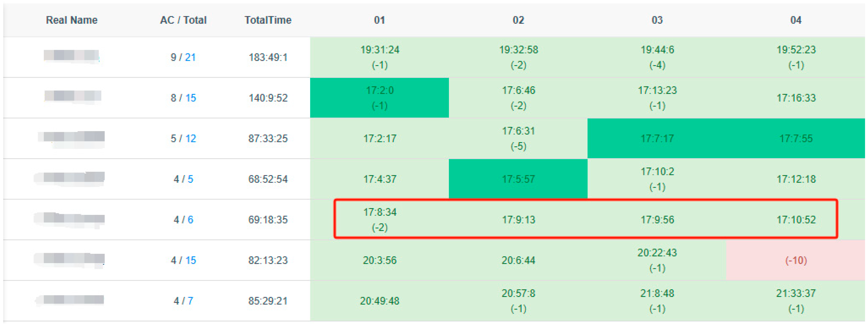Click the 17:8:34 cell in highlighted row
Image resolution: width=868 pixels, height=325 pixels.
[379, 219]
